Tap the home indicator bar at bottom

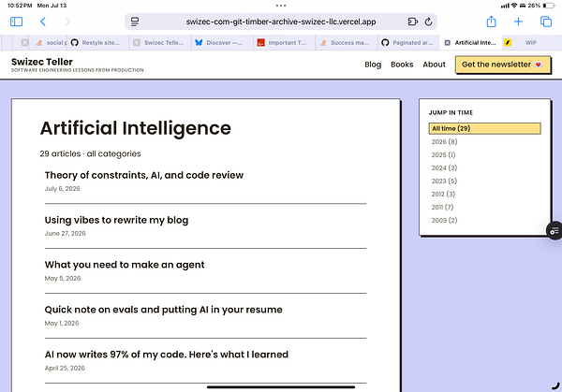click(281, 387)
